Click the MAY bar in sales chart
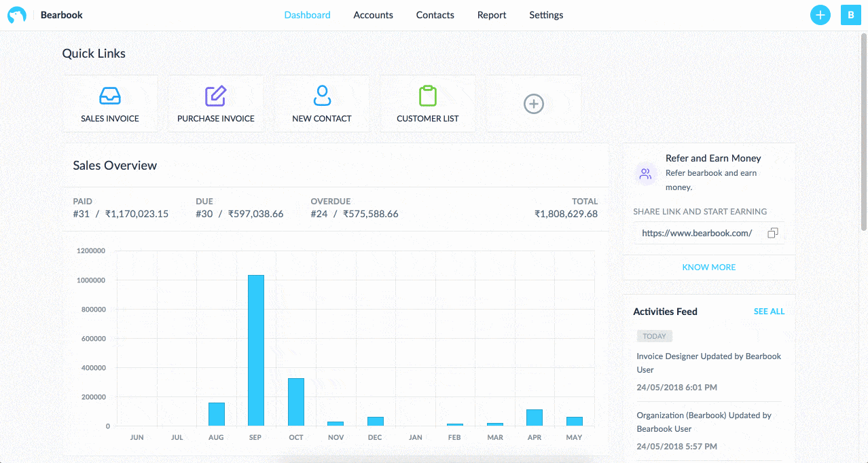This screenshot has width=868, height=463. click(x=575, y=421)
